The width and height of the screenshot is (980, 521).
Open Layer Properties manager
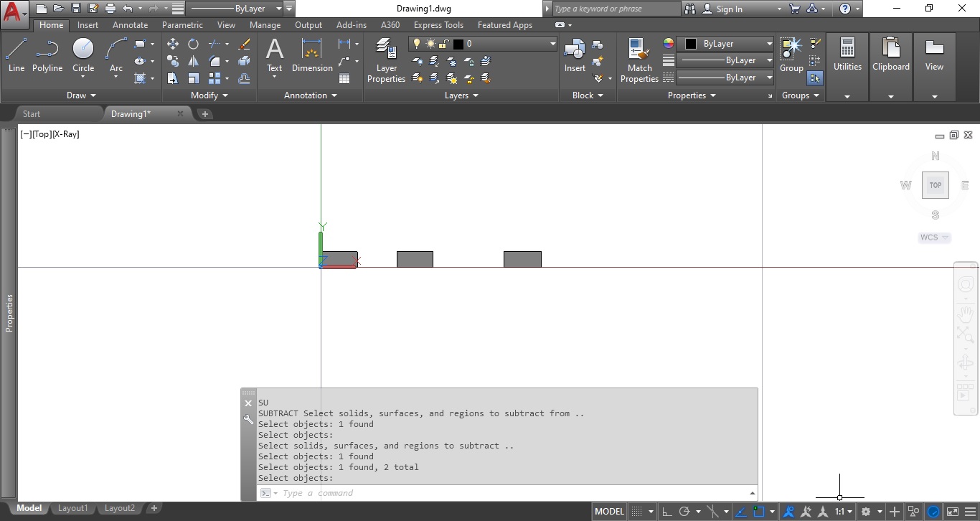click(x=387, y=60)
